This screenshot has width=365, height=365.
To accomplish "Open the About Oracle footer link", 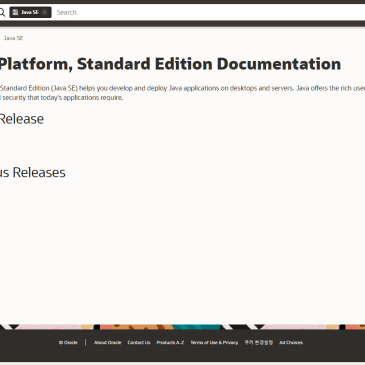I will point(107,342).
